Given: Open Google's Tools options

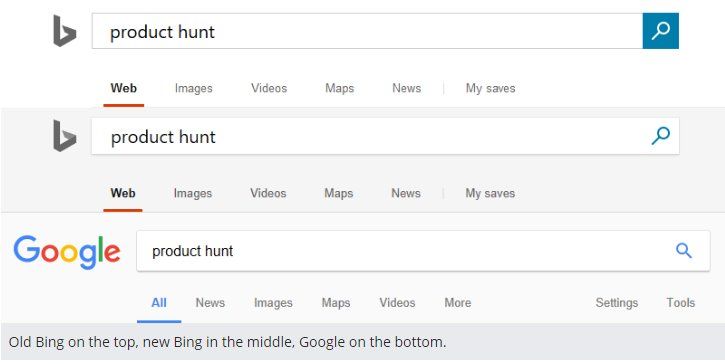Looking at the screenshot, I should pyautogui.click(x=681, y=303).
